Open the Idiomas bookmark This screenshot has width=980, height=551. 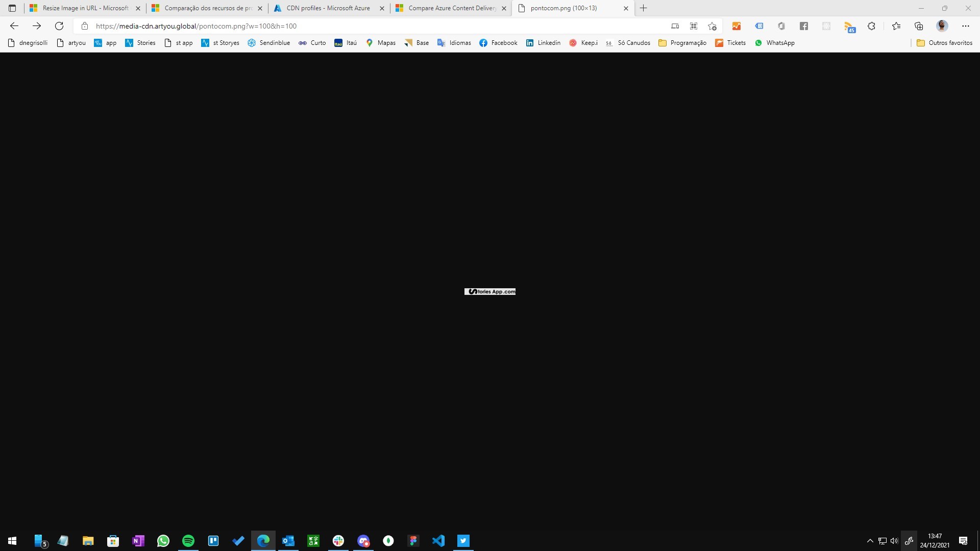pyautogui.click(x=454, y=43)
